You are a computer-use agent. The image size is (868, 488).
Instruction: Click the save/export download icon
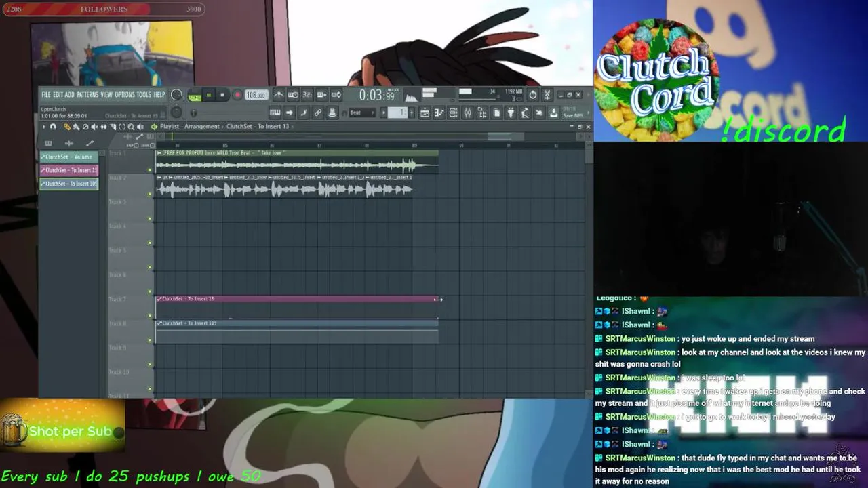tap(553, 113)
